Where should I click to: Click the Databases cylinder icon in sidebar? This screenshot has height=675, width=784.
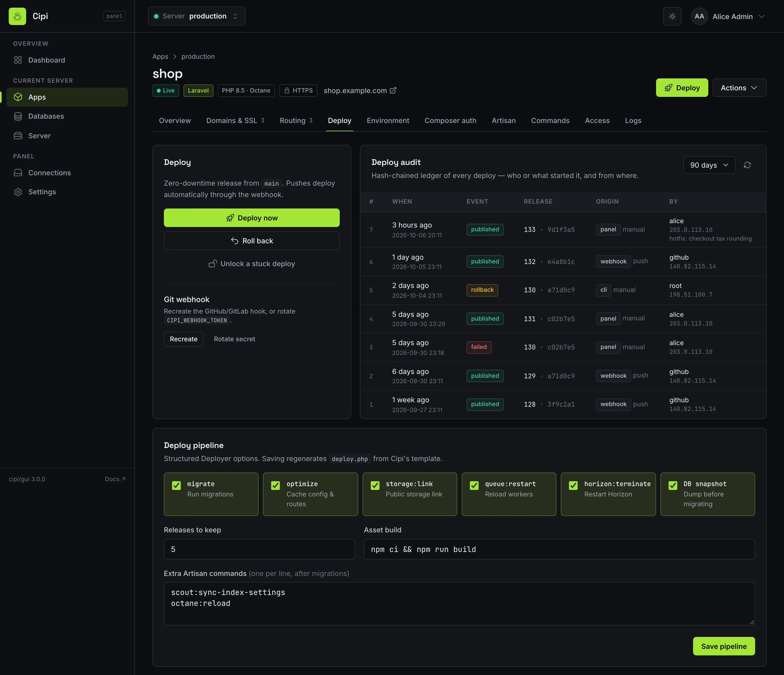click(18, 116)
